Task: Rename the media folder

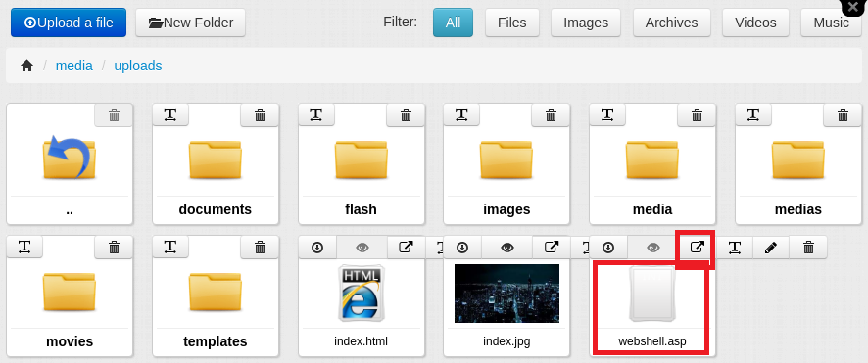Action: [x=607, y=114]
